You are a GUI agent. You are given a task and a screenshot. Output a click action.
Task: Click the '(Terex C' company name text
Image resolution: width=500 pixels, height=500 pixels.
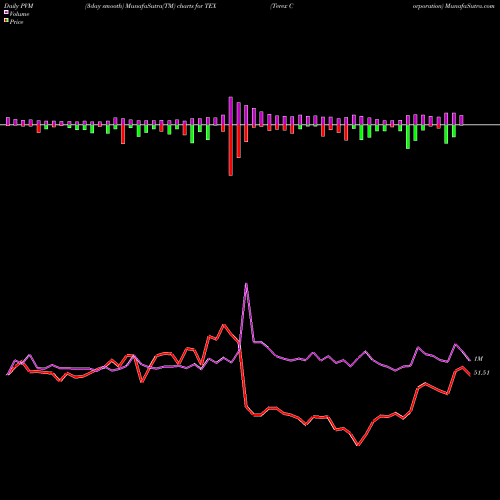[x=282, y=6]
